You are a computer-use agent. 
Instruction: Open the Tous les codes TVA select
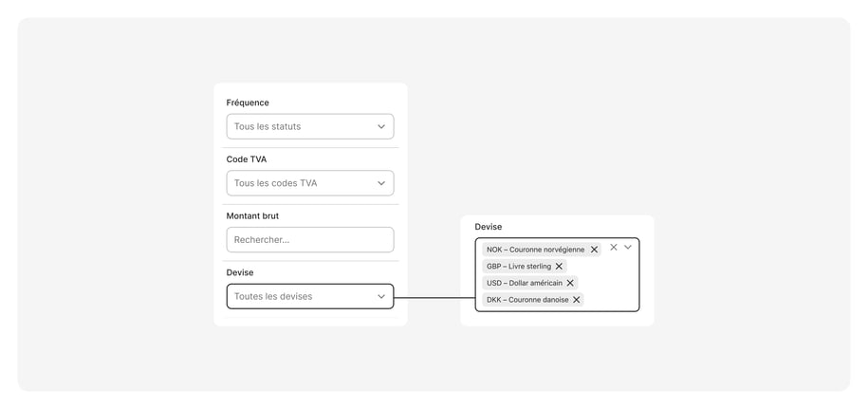310,183
